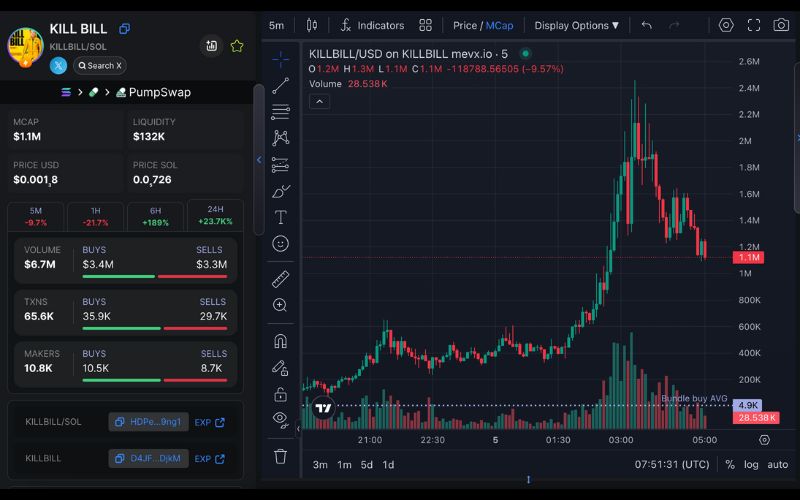The image size is (800, 500).
Task: Open the emoji sticker tool
Action: [281, 243]
